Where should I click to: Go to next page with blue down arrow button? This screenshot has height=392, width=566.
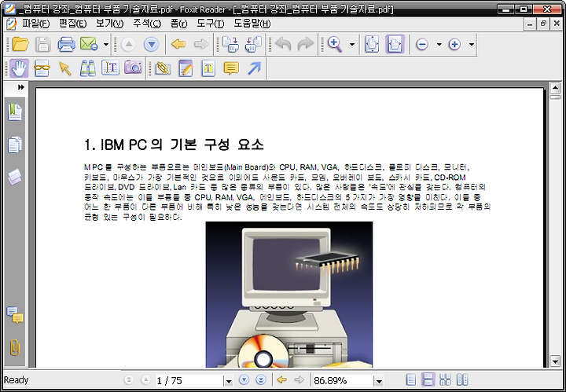151,45
